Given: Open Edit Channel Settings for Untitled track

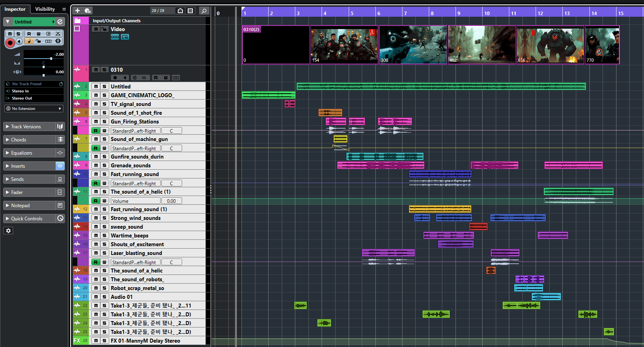Looking at the screenshot, I should point(60,22).
